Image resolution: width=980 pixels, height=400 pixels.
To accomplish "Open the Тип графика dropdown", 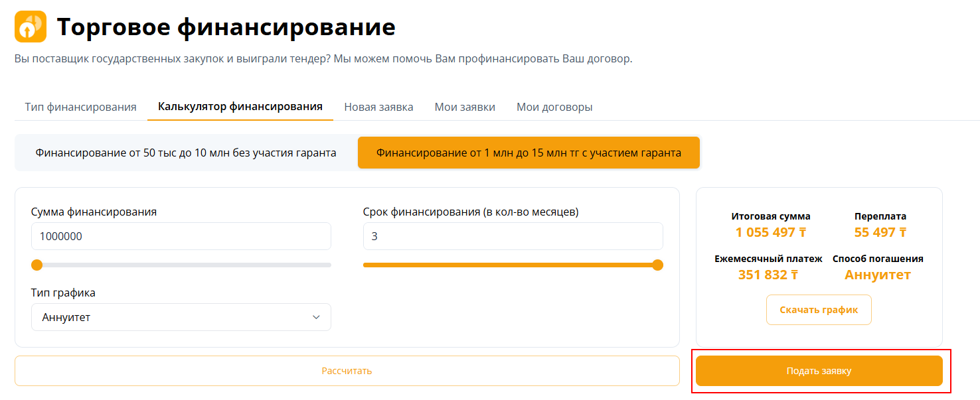I will (x=181, y=317).
